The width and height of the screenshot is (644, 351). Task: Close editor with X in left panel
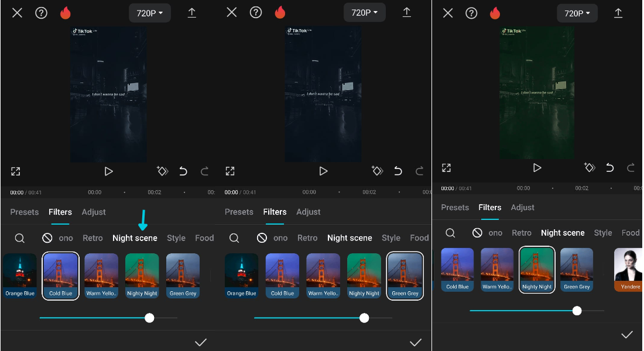tap(17, 13)
